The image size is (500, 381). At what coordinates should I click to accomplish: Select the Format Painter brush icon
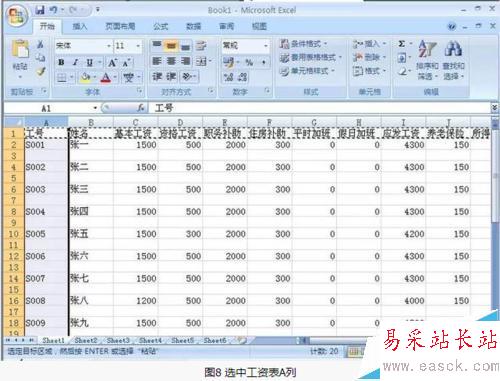40,71
